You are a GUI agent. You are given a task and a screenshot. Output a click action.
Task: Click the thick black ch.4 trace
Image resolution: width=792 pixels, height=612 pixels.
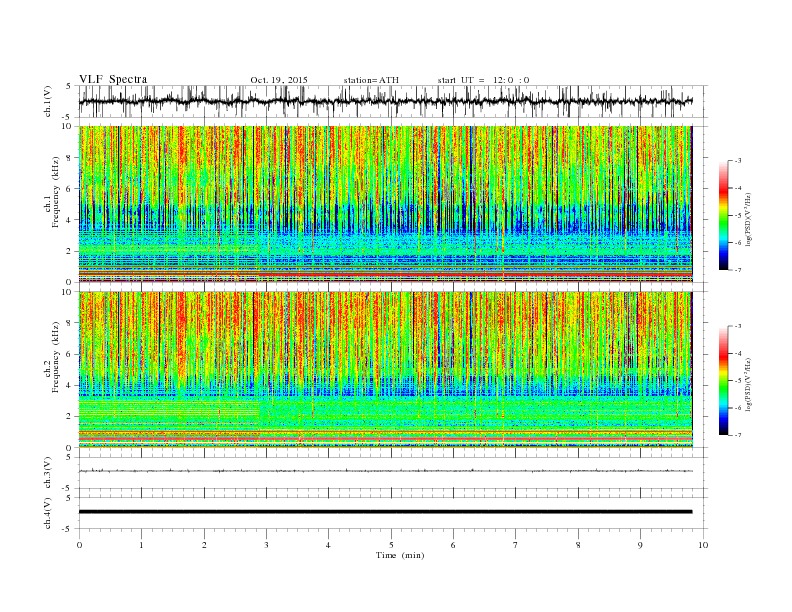pos(385,512)
